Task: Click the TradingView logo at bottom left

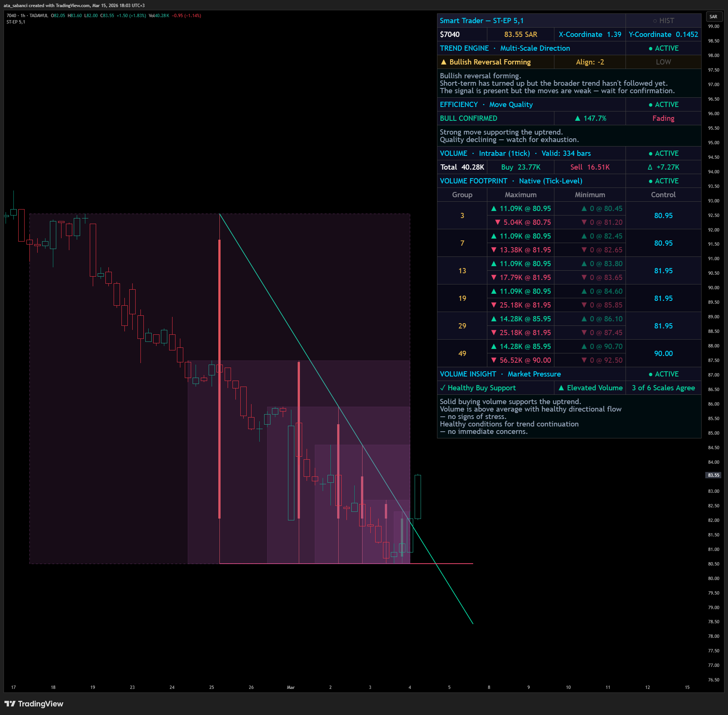Action: pos(34,704)
